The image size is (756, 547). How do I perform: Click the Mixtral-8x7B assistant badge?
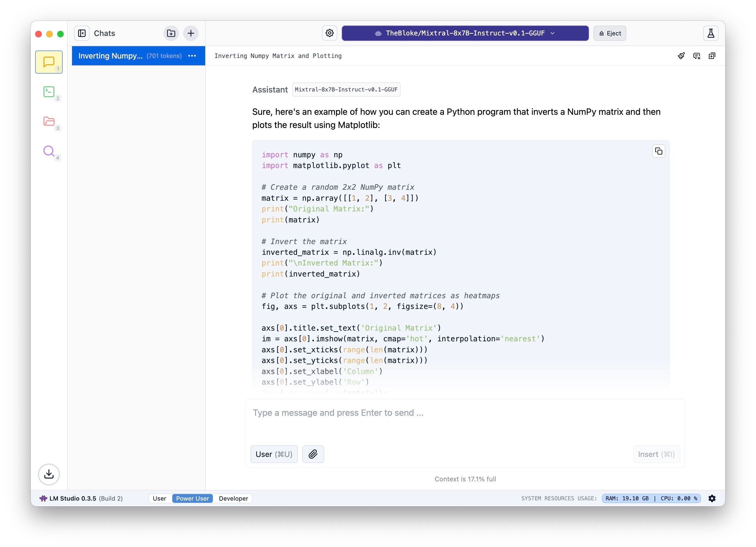tap(346, 89)
